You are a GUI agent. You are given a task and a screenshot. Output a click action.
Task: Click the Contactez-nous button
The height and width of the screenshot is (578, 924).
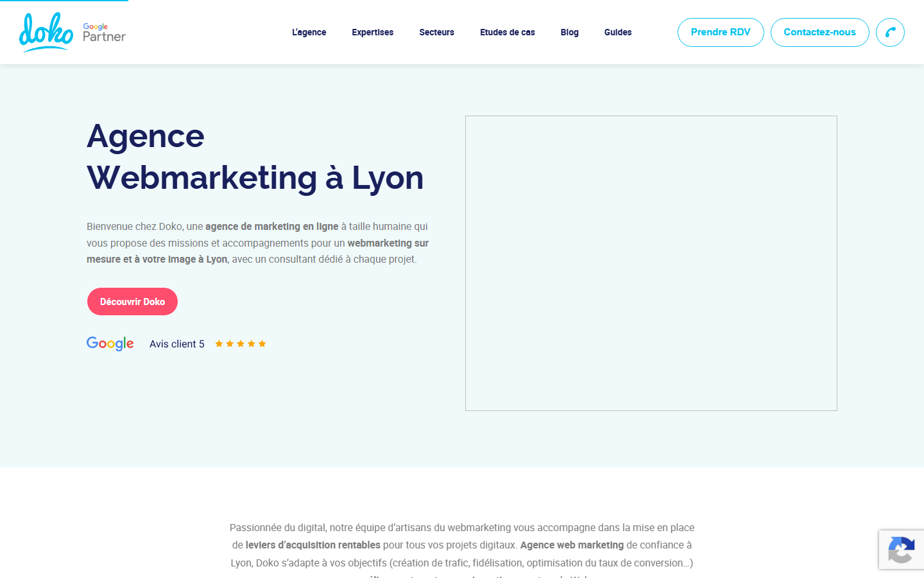(820, 32)
